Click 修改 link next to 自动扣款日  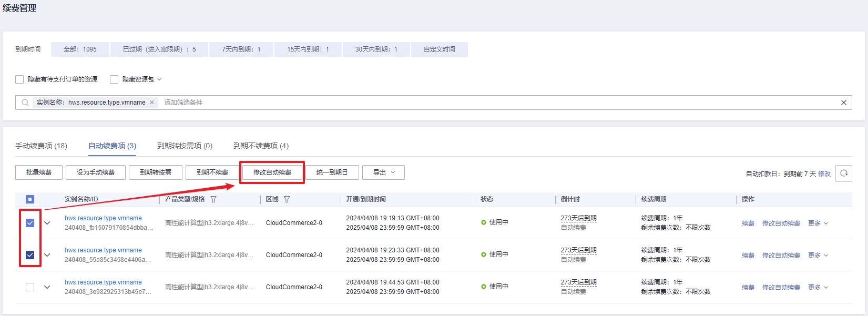pos(824,174)
